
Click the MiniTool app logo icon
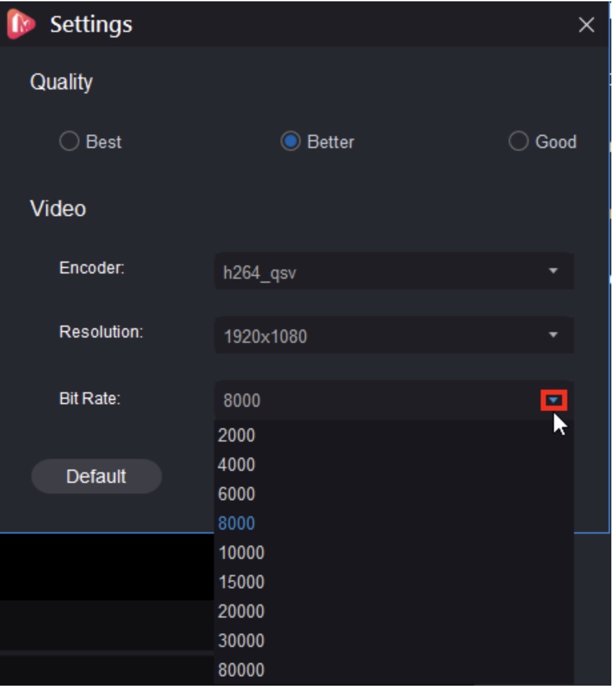[x=20, y=24]
